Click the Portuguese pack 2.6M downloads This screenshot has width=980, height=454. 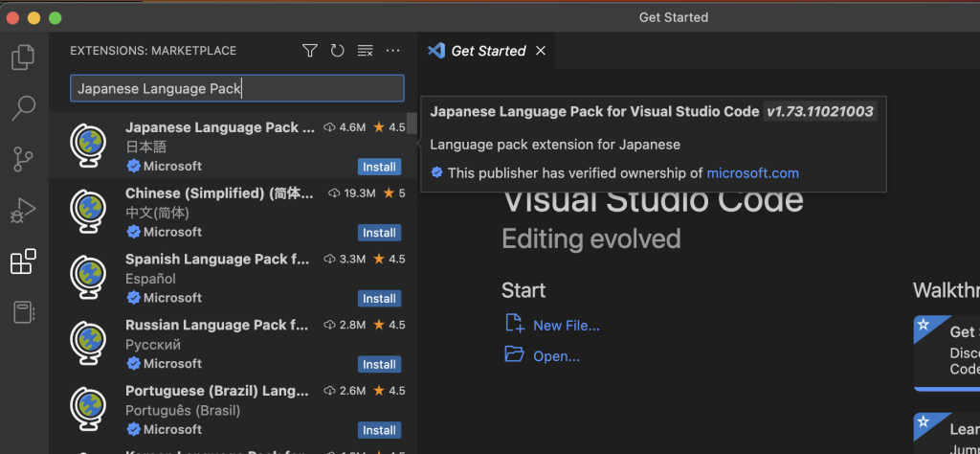coord(345,391)
